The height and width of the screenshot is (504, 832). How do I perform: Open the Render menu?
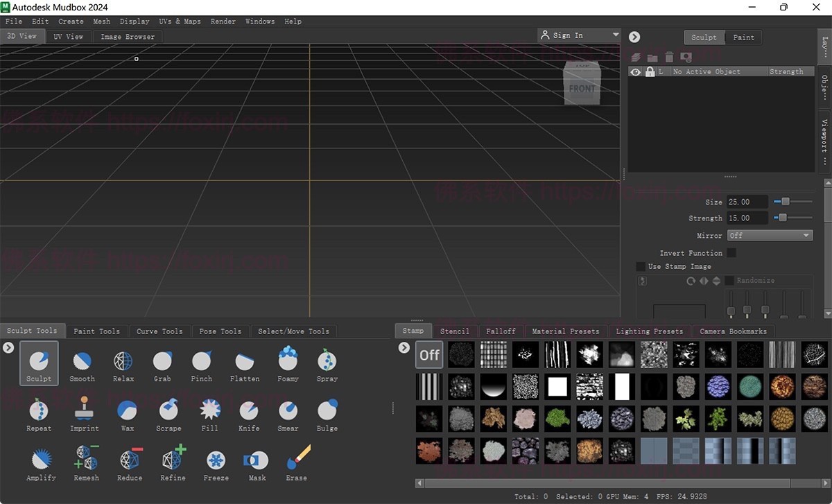pyautogui.click(x=223, y=21)
